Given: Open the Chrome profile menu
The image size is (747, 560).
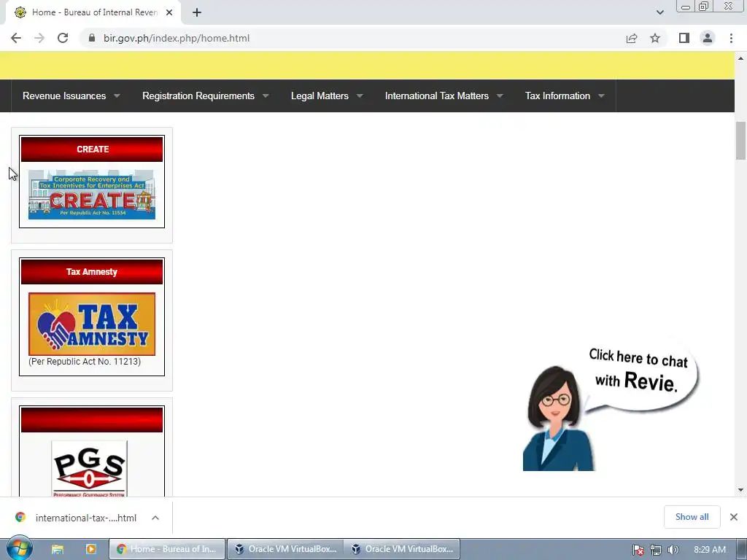Looking at the screenshot, I should [x=708, y=38].
